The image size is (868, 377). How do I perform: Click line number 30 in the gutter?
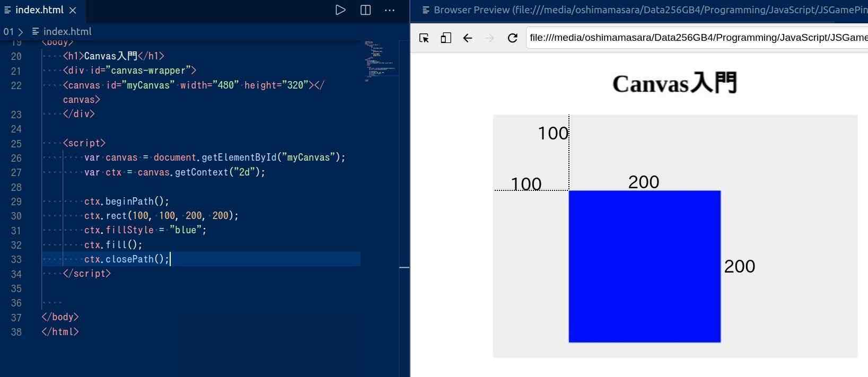click(x=16, y=216)
